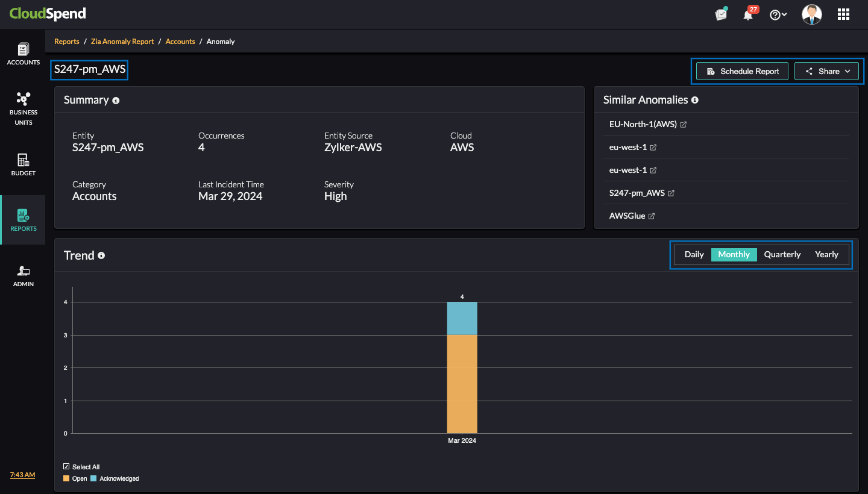Open the Budget section from sidebar

click(x=23, y=164)
